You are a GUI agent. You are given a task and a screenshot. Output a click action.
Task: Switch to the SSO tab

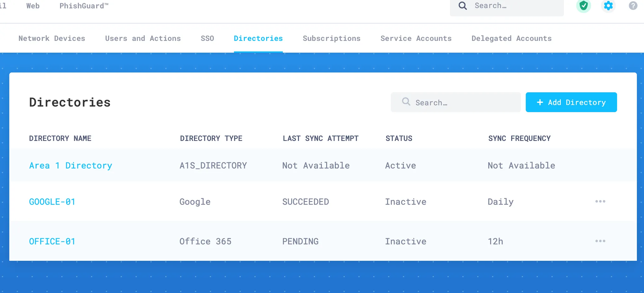point(207,38)
